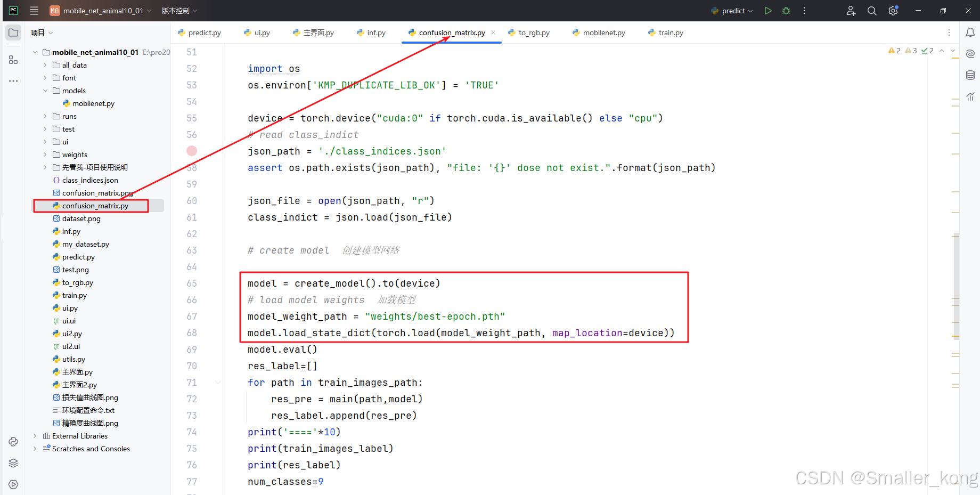Screen dimensions: 980x495
Task: Open the Code With Me user icon
Action: point(851,11)
